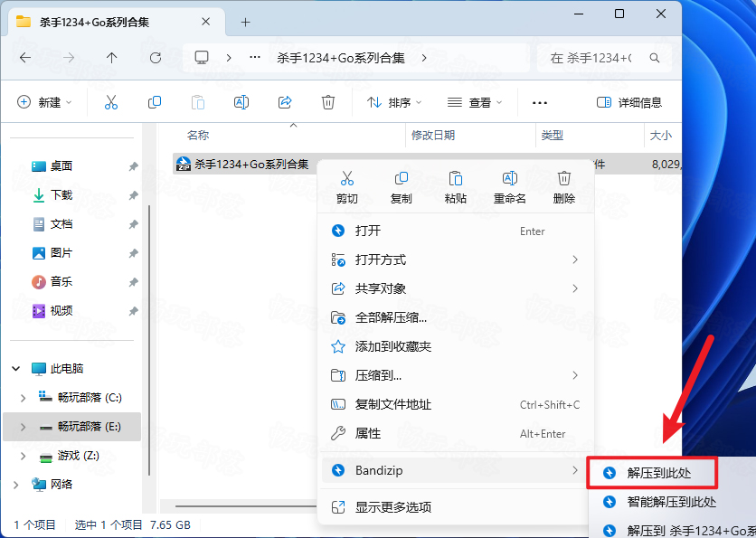This screenshot has width=756, height=538.
Task: Select the 杀手1234+Go系列合集 file name
Action: pos(251,165)
